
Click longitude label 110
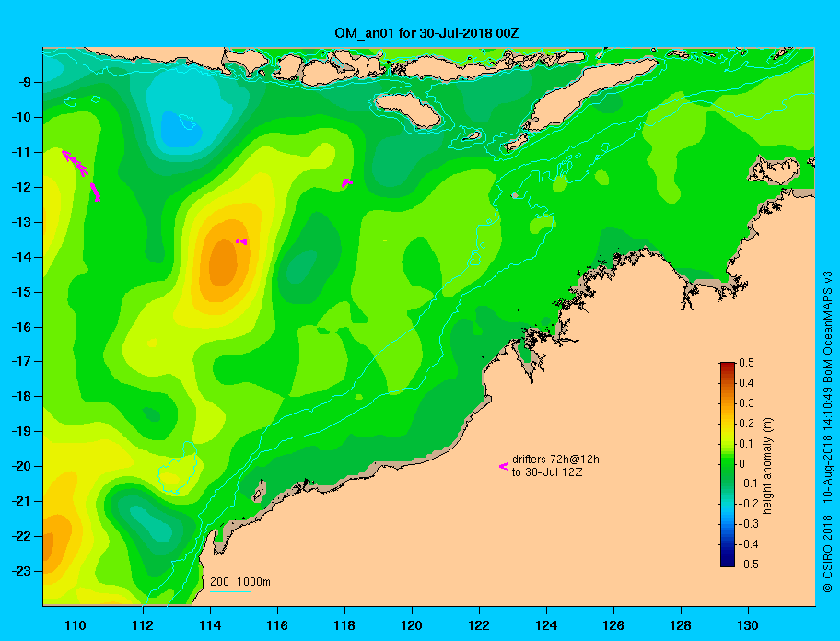(76, 625)
